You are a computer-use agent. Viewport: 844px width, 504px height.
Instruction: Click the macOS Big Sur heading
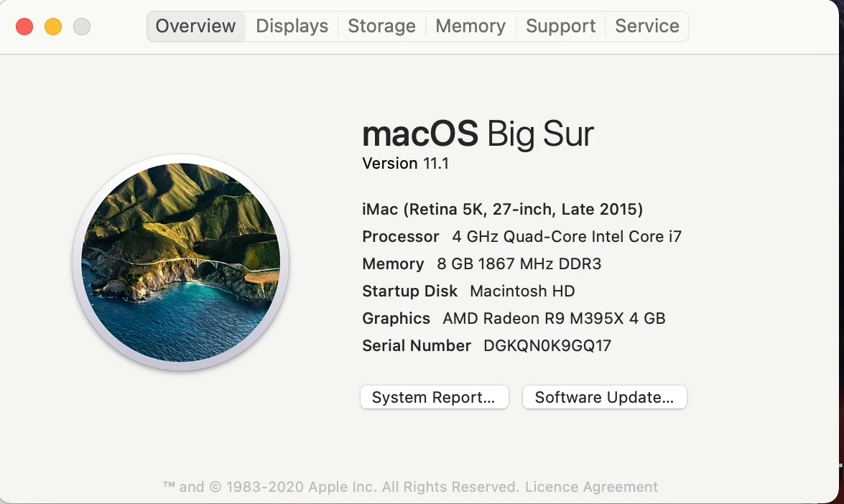point(478,134)
